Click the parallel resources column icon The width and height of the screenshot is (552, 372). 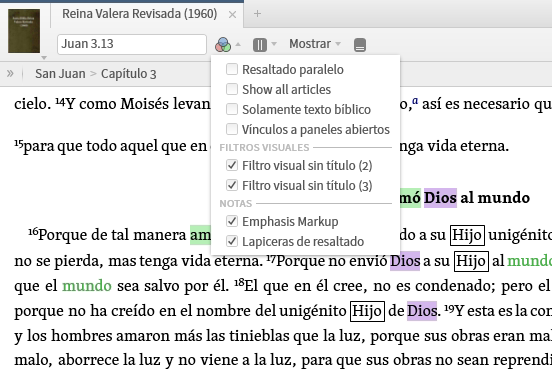[260, 45]
